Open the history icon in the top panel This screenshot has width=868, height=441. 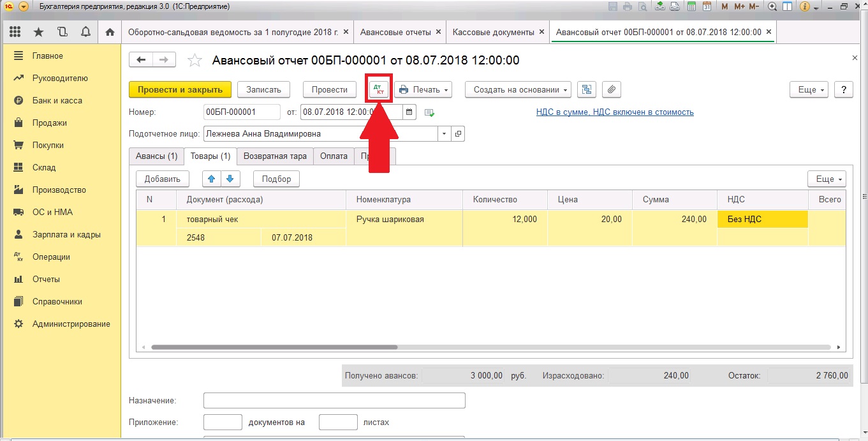(62, 32)
